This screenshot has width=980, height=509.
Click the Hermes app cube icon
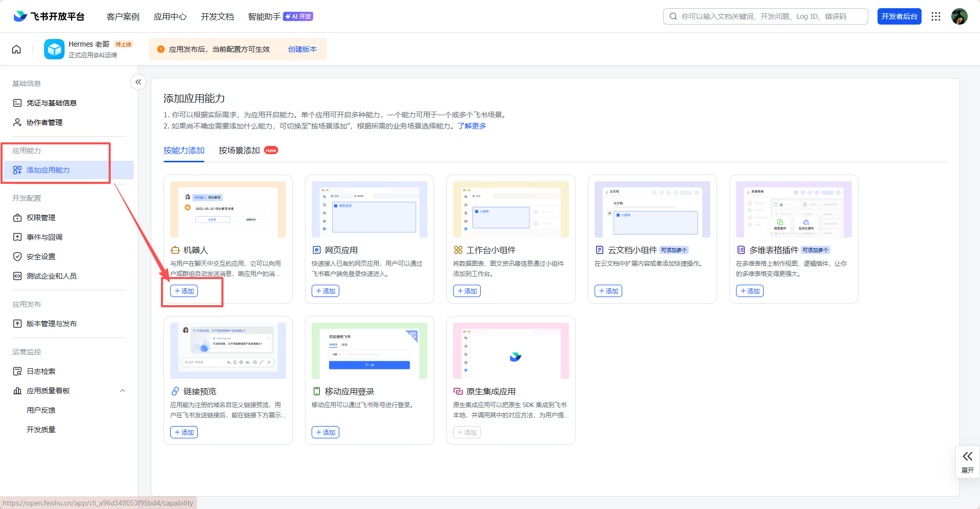click(54, 49)
